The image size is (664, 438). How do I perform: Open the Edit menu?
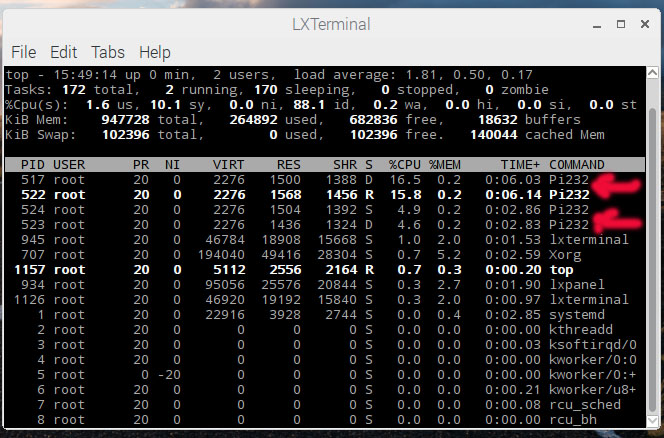63,52
